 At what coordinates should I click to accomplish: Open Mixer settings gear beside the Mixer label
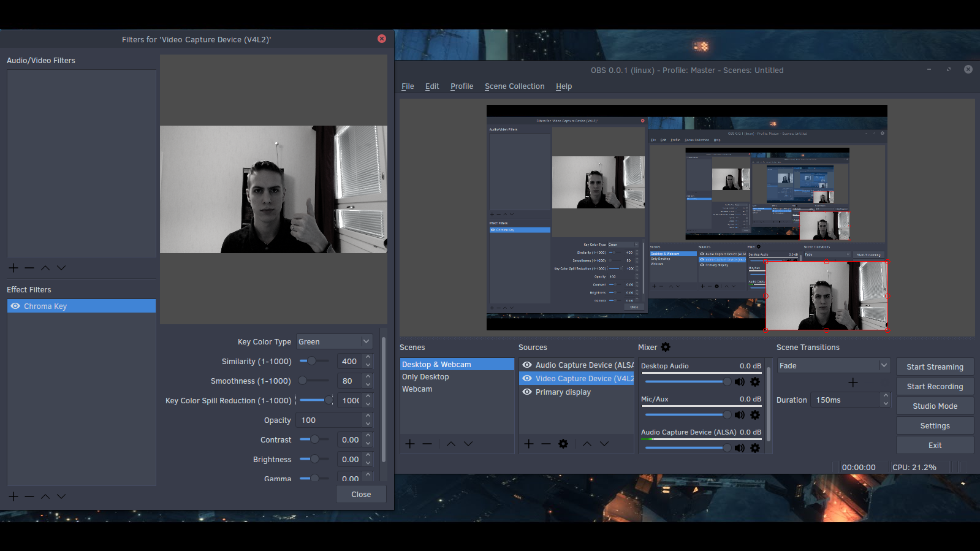[x=666, y=347]
